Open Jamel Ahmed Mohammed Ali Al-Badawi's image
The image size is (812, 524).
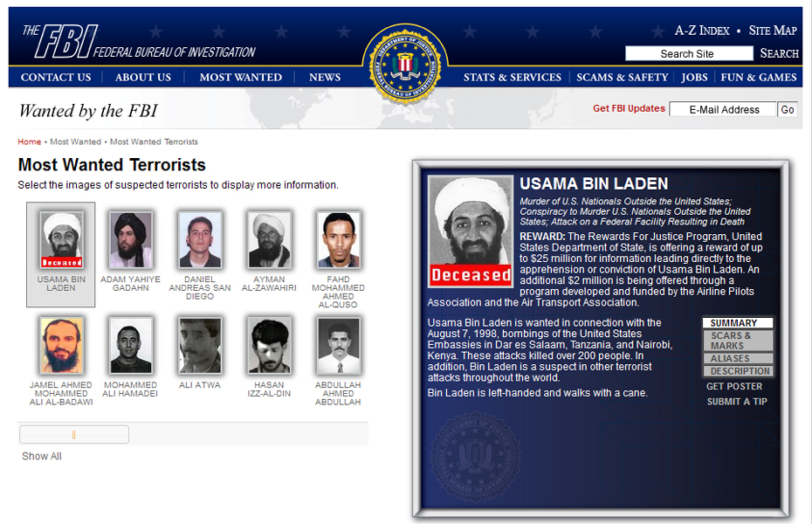tap(61, 345)
